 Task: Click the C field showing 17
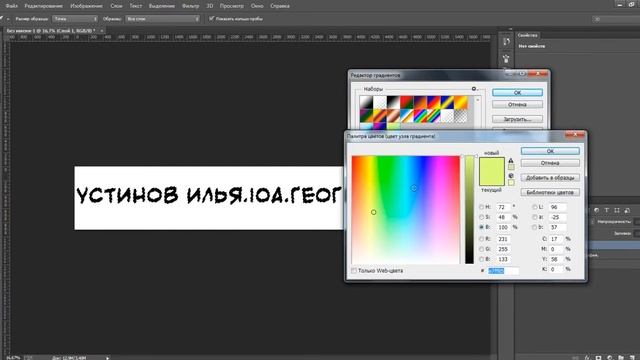click(556, 239)
